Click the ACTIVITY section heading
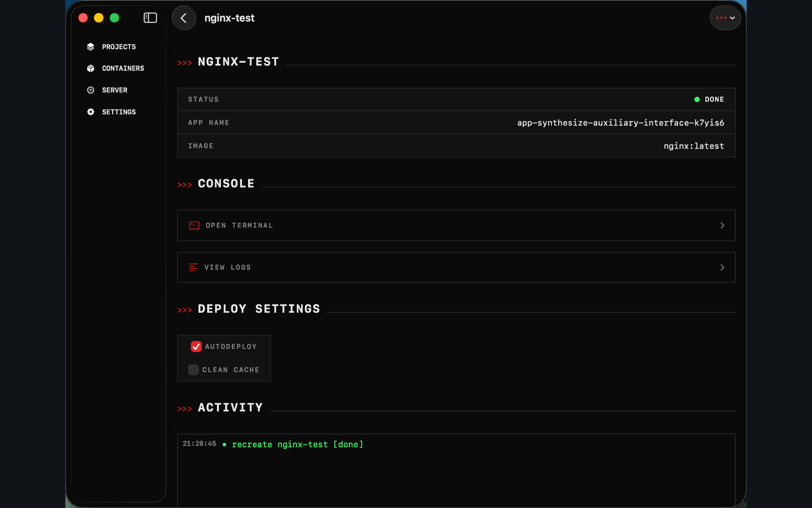812x508 pixels. pos(230,408)
